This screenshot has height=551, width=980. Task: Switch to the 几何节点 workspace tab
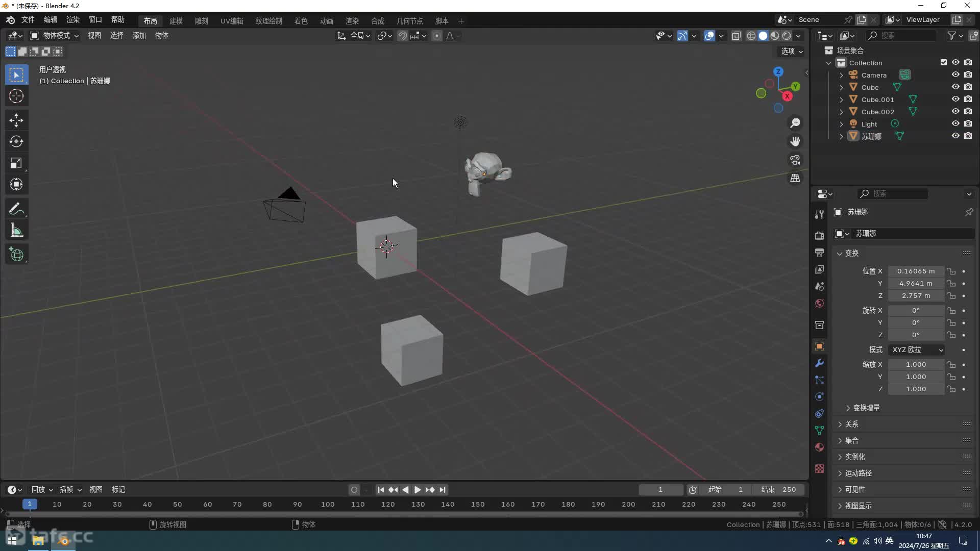click(410, 21)
